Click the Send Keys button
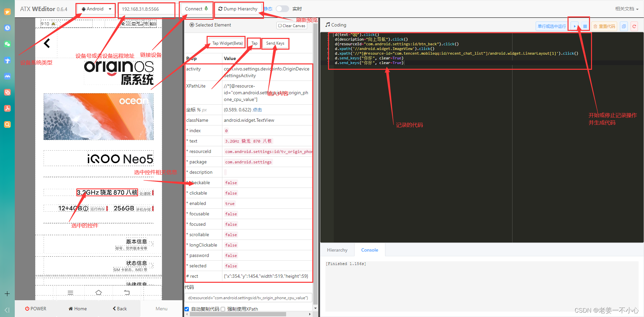This screenshot has height=317, width=644. pyautogui.click(x=275, y=43)
